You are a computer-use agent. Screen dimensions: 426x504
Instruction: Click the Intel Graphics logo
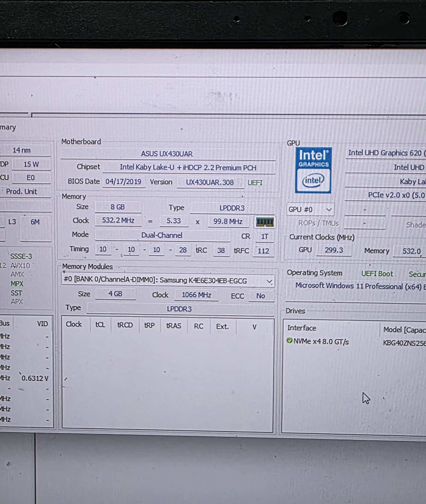coord(313,170)
